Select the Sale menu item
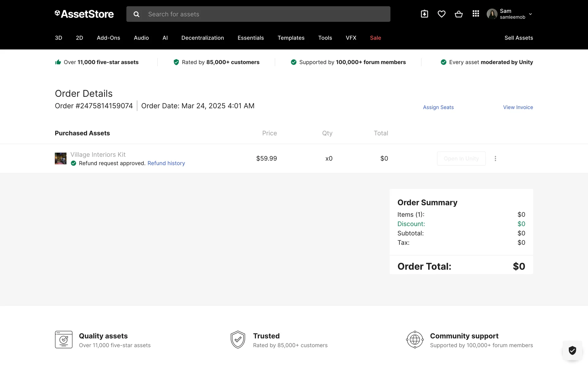The width and height of the screenshot is (588, 368). point(375,38)
